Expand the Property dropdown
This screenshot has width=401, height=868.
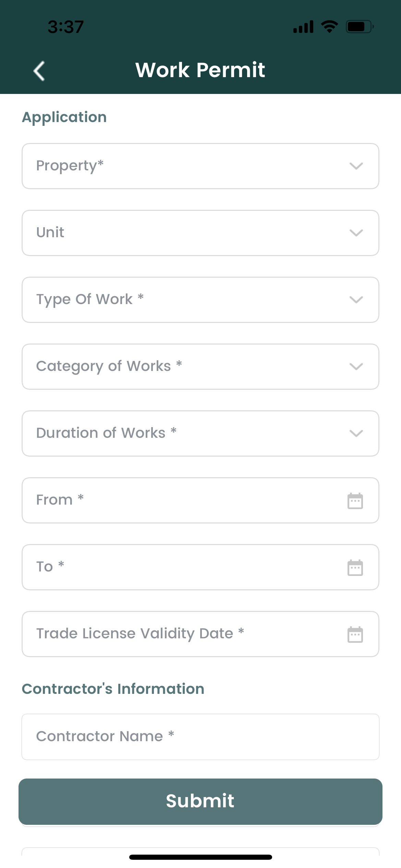point(356,166)
